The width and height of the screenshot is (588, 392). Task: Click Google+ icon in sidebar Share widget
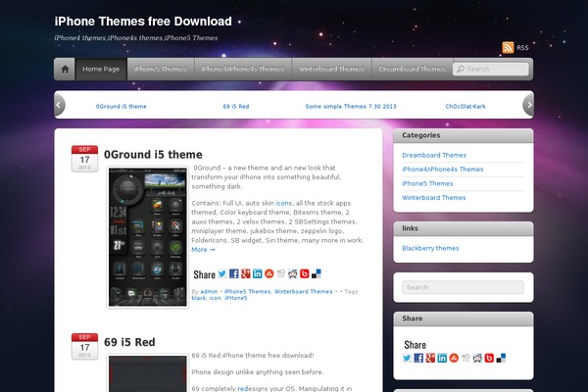tap(430, 358)
